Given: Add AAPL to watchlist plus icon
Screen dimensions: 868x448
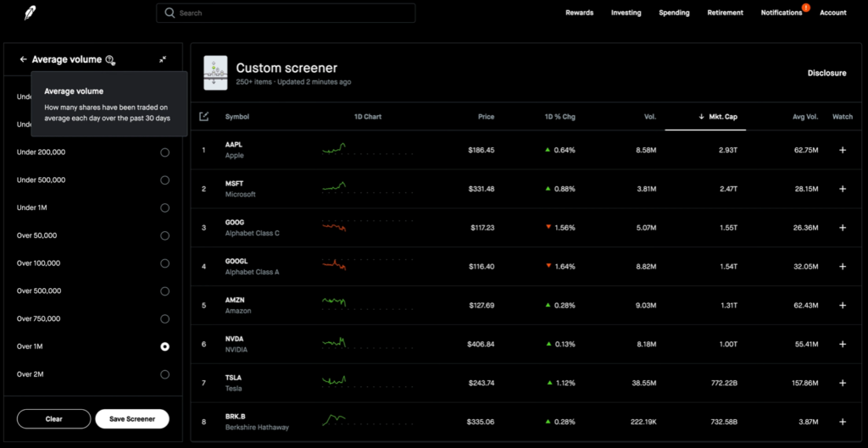Looking at the screenshot, I should click(843, 150).
